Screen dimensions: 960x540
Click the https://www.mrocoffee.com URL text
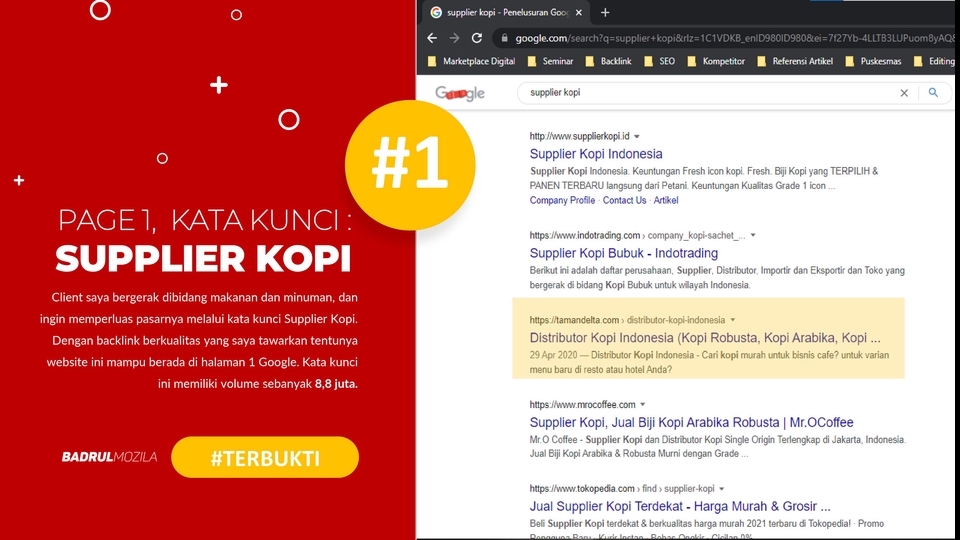[582, 404]
